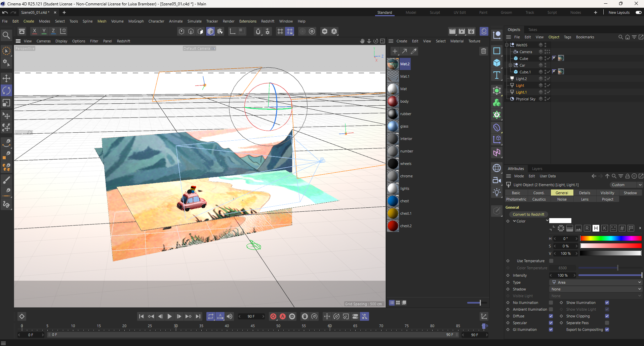Open the light Type dropdown
The height and width of the screenshot is (346, 644).
[596, 282]
